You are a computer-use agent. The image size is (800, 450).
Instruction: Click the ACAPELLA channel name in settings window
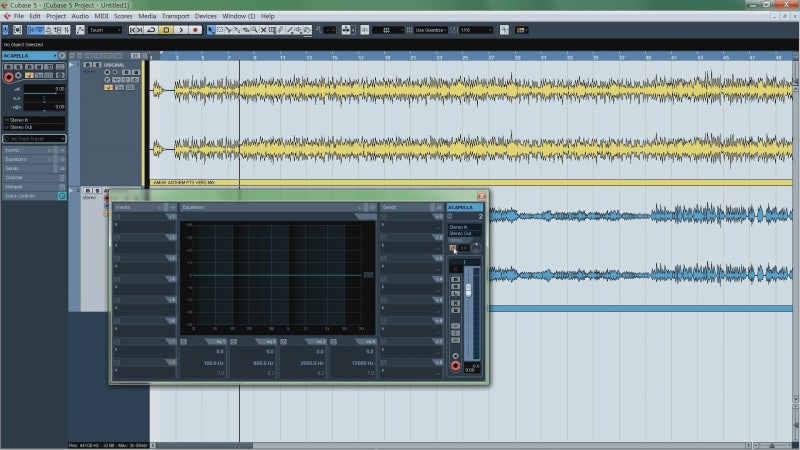464,207
